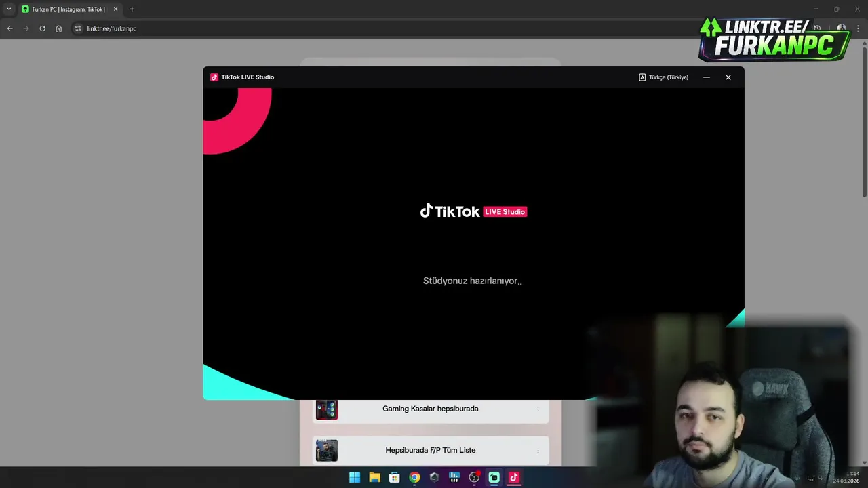Focus the address bar showing linktr.ee/furkanpc
This screenshot has width=868, height=488.
tap(112, 28)
